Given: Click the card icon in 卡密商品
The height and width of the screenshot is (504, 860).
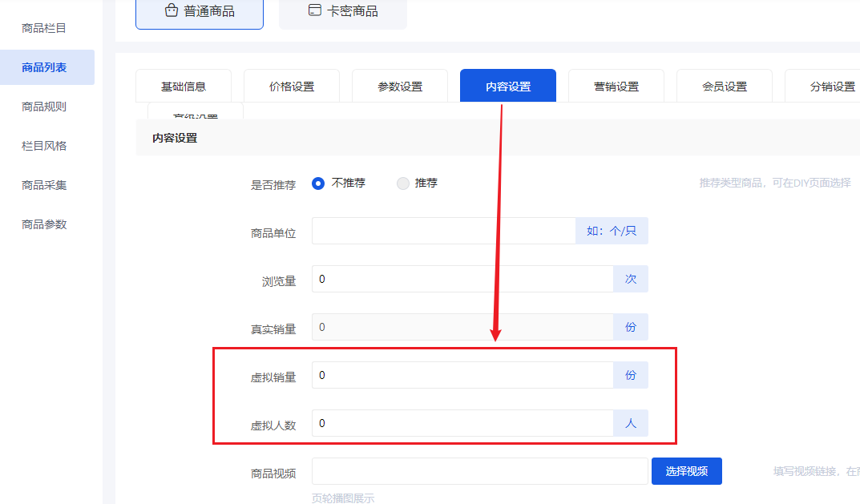Looking at the screenshot, I should (x=315, y=11).
